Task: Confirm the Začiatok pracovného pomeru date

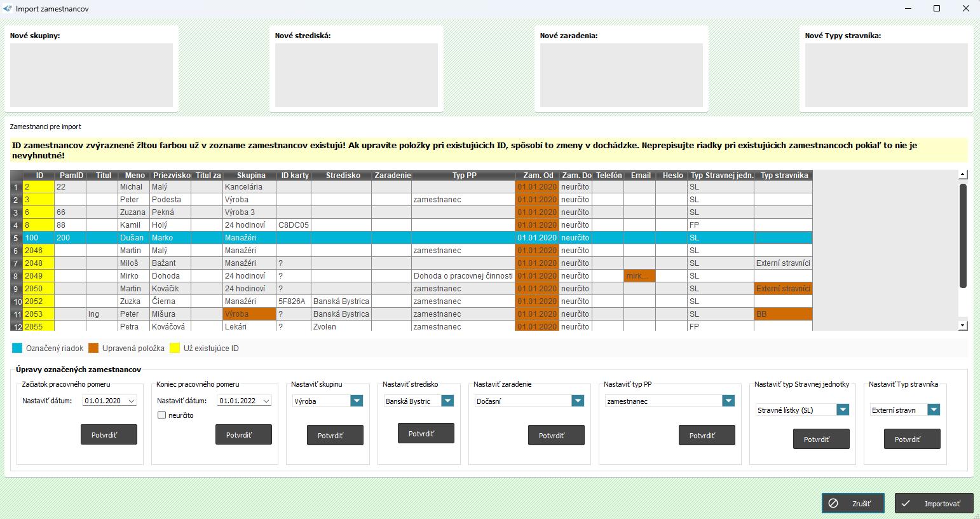Action: coord(109,434)
